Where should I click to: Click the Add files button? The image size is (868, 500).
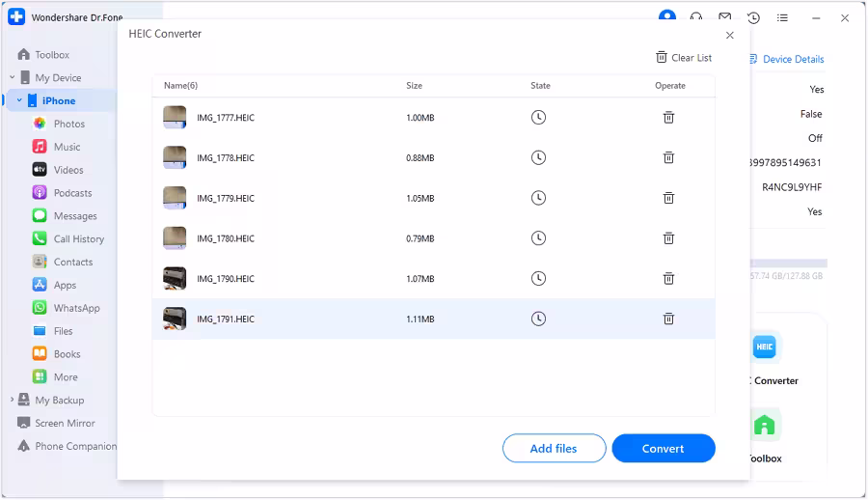554,448
